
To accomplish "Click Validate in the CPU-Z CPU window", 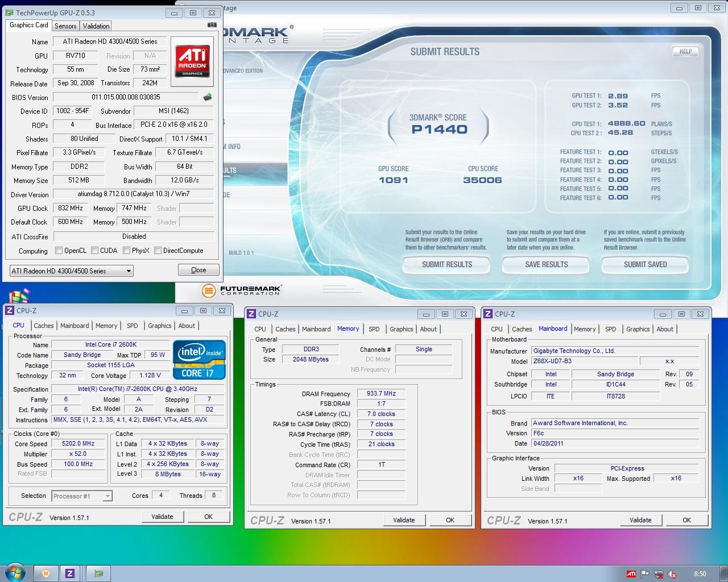I will pos(163,517).
